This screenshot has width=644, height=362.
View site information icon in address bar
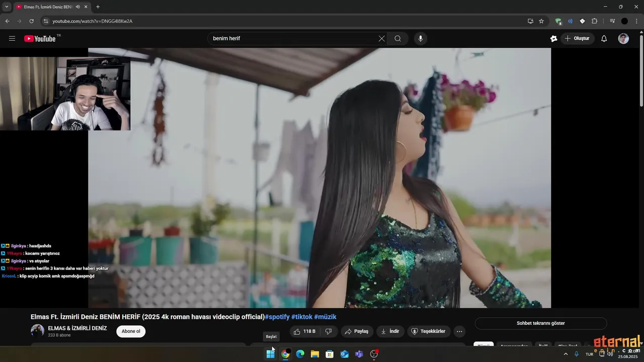click(45, 21)
